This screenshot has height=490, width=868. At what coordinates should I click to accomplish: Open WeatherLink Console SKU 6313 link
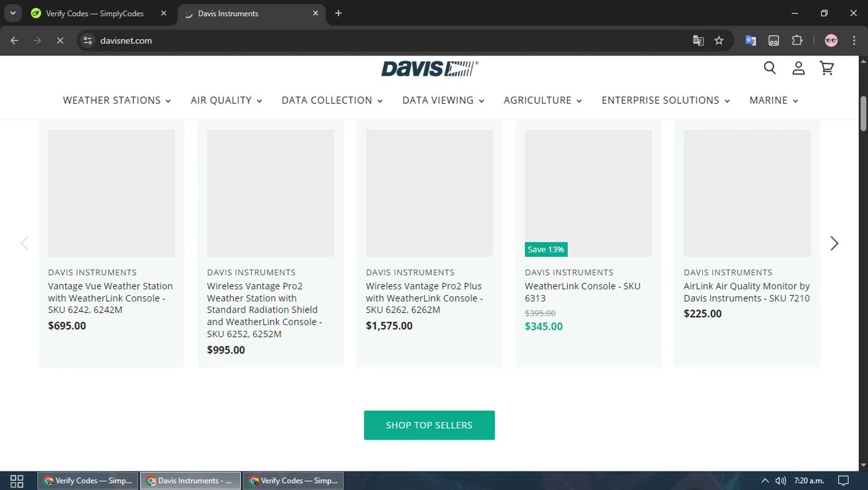tap(583, 292)
